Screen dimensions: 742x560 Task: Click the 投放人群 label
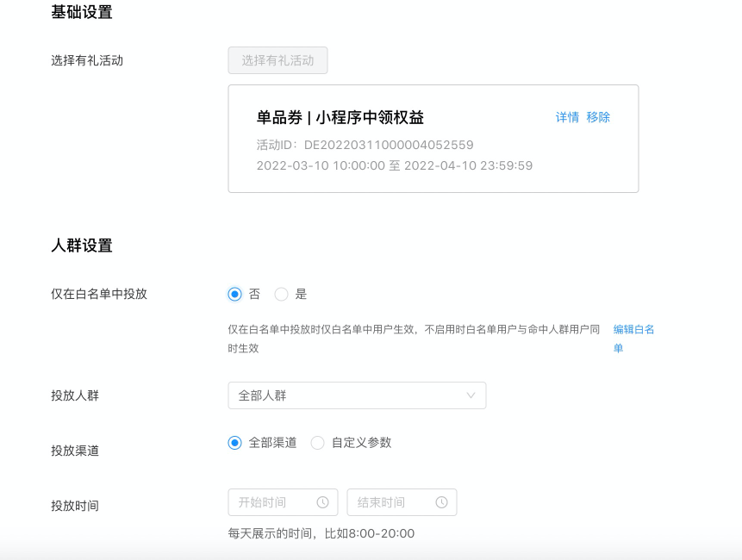point(75,395)
